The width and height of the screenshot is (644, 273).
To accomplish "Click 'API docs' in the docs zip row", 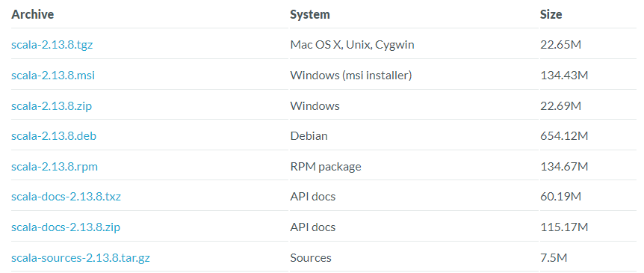I will (313, 227).
